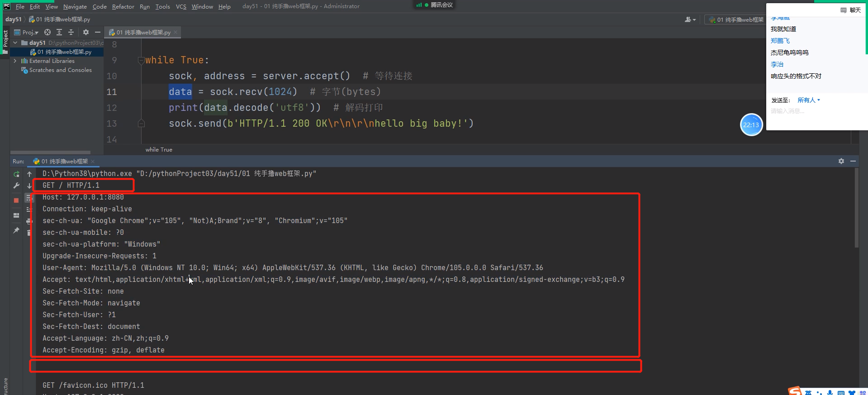Image resolution: width=868 pixels, height=395 pixels.
Task: Open the 发送至 所有人 recipient dropdown
Action: [809, 100]
